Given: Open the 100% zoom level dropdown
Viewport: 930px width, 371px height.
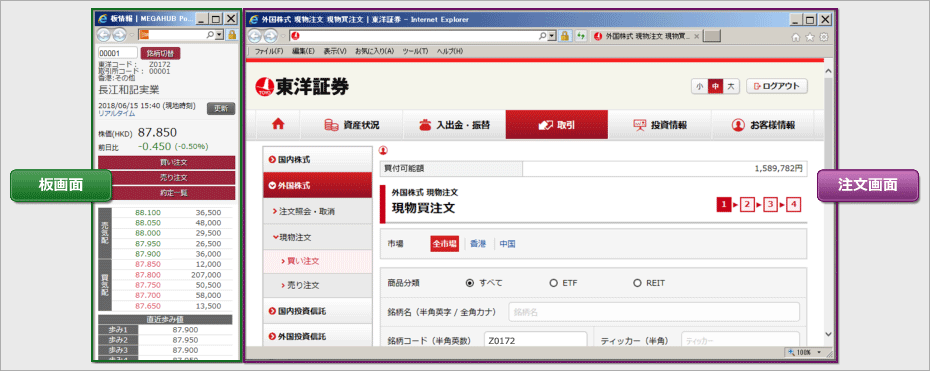Looking at the screenshot, I should tap(818, 352).
